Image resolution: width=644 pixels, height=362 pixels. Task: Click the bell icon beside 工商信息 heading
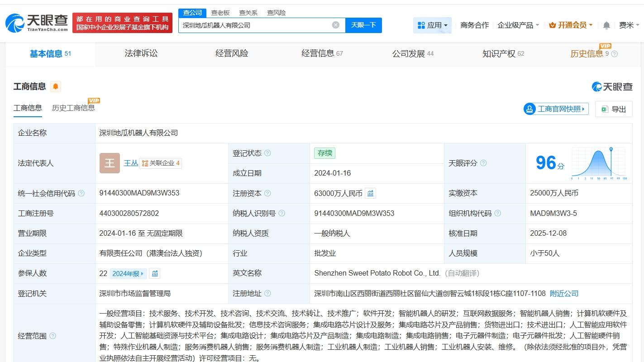point(54,86)
